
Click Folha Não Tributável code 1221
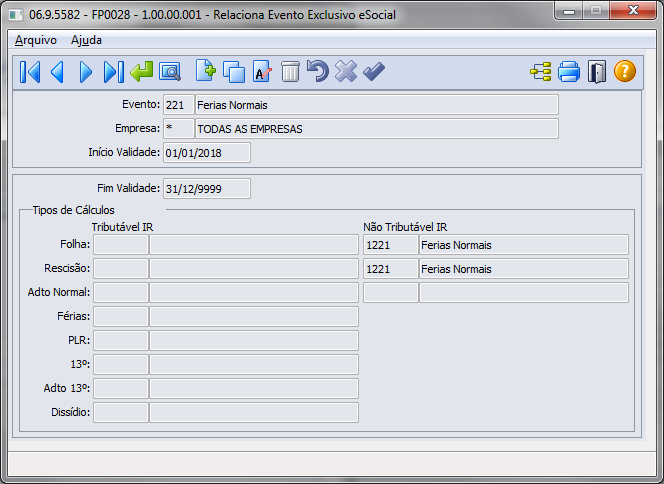390,245
